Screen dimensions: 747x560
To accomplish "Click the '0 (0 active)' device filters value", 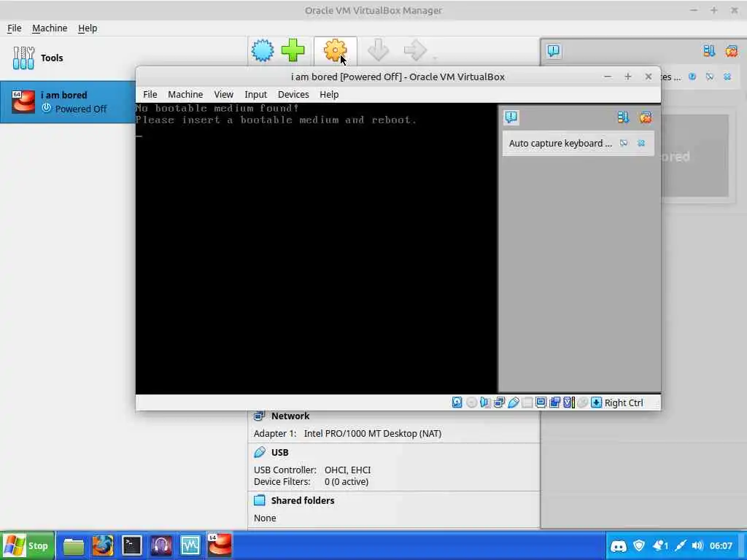I will coord(347,481).
